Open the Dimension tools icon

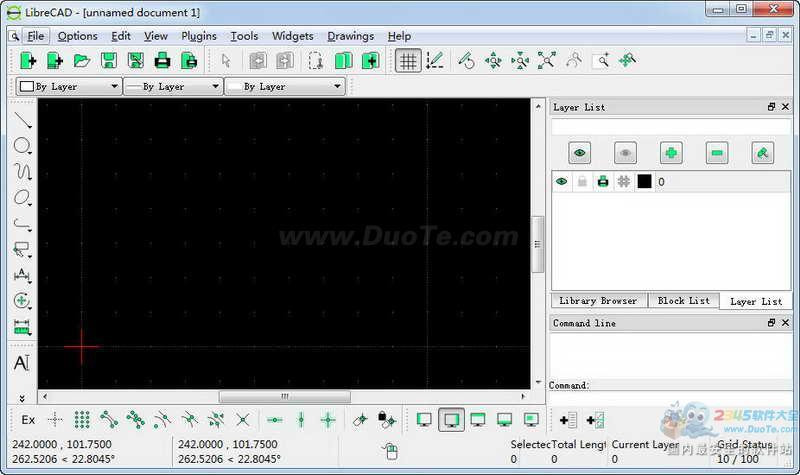click(22, 275)
